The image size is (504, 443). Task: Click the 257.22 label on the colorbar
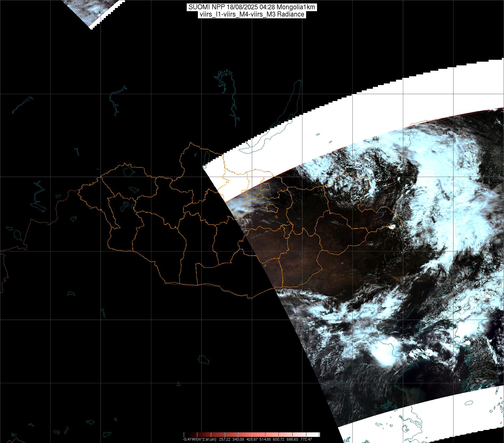[x=225, y=439]
